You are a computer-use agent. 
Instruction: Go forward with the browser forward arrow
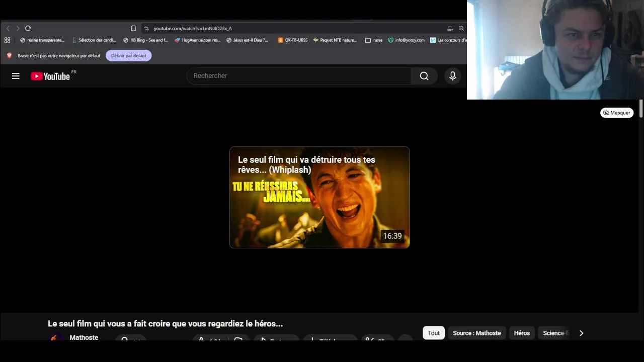pyautogui.click(x=18, y=28)
